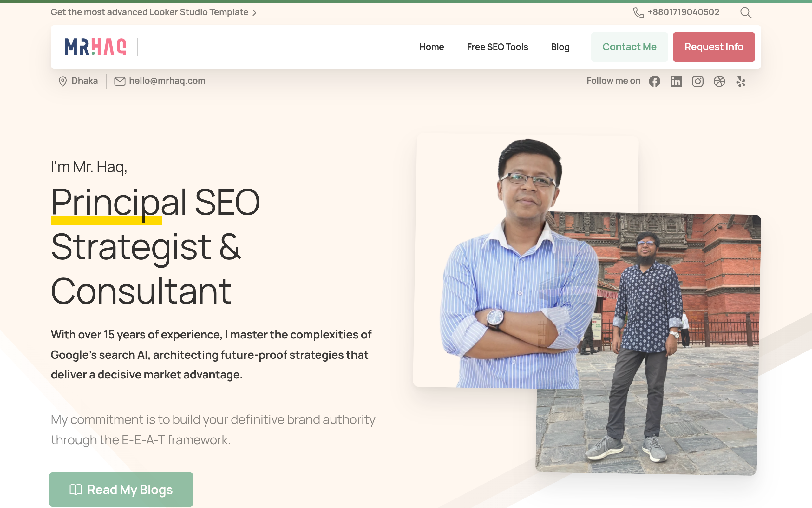Click the Dhaka location pin icon
Viewport: 812px width, 508px height.
point(62,81)
